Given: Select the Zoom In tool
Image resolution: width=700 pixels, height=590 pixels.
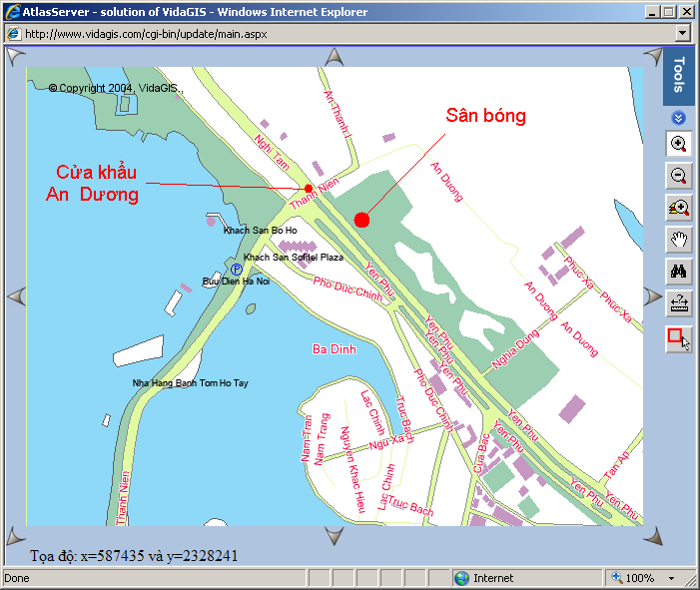Looking at the screenshot, I should [x=679, y=145].
